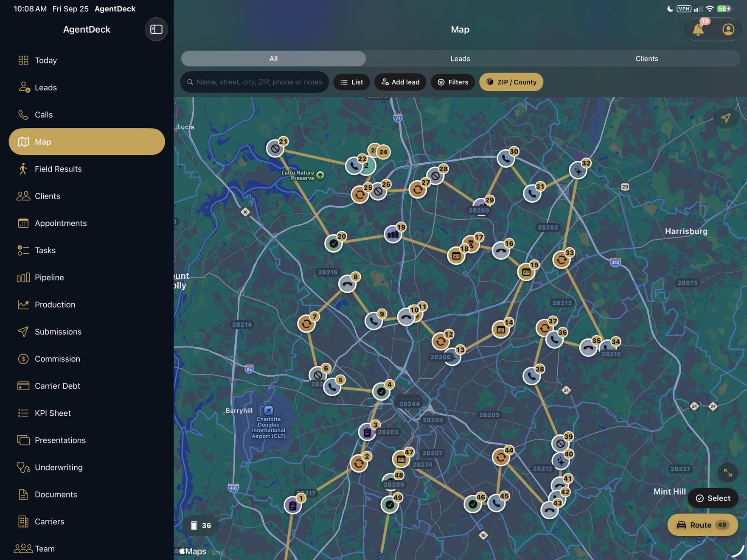Open Appointments in sidebar
The height and width of the screenshot is (560, 747).
coord(87,223)
